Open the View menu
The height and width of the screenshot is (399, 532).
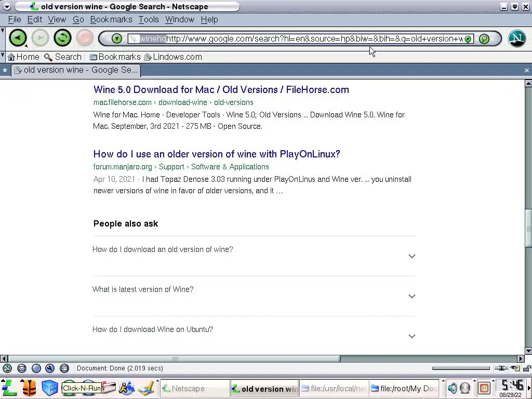57,20
